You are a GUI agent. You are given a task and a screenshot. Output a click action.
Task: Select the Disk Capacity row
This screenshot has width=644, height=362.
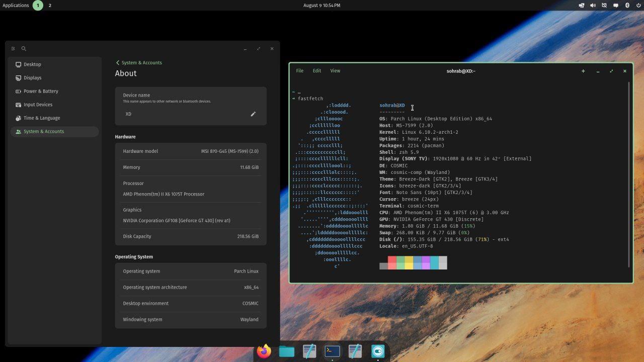191,236
